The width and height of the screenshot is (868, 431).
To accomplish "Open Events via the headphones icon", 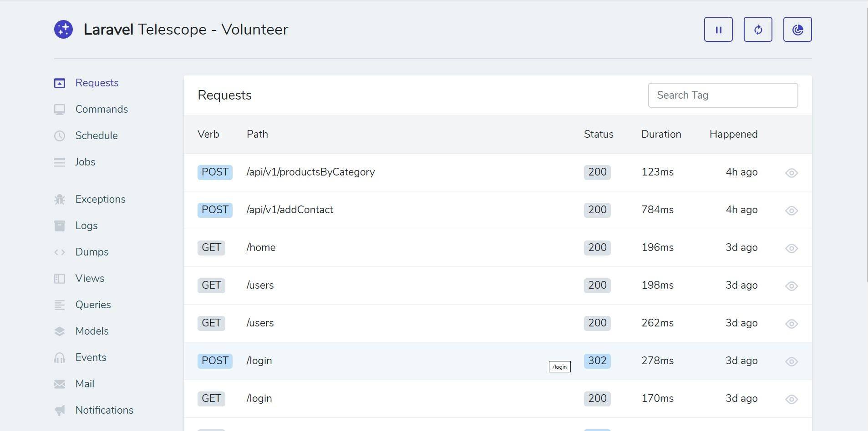I will (60, 357).
